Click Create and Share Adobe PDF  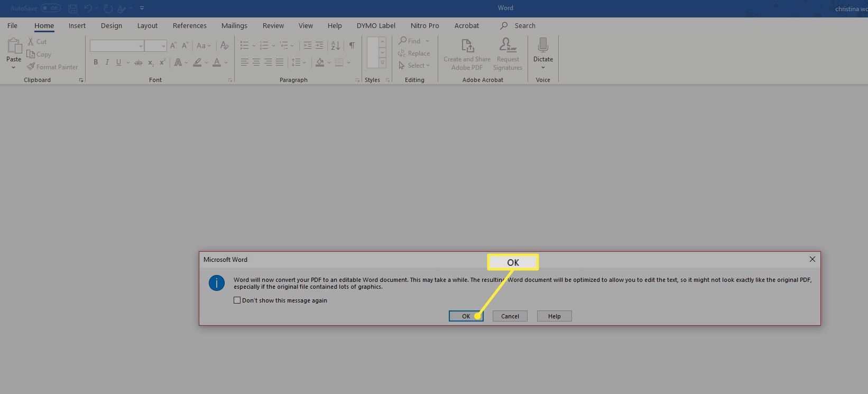tap(467, 54)
